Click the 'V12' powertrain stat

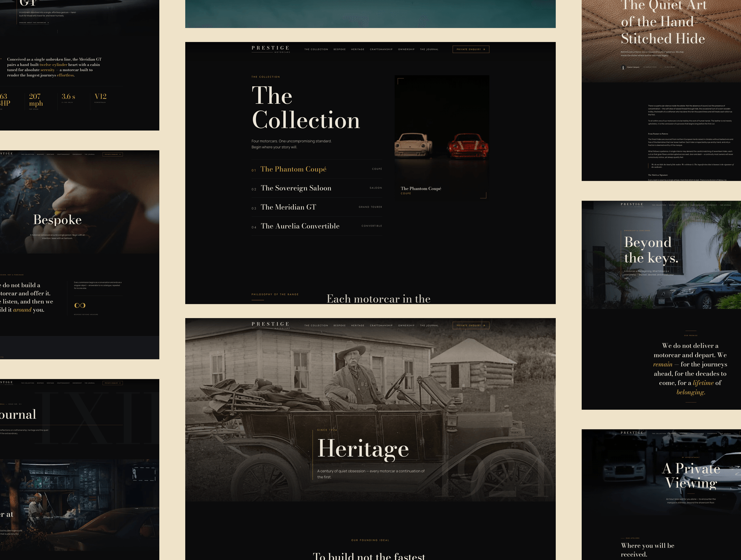pyautogui.click(x=100, y=97)
